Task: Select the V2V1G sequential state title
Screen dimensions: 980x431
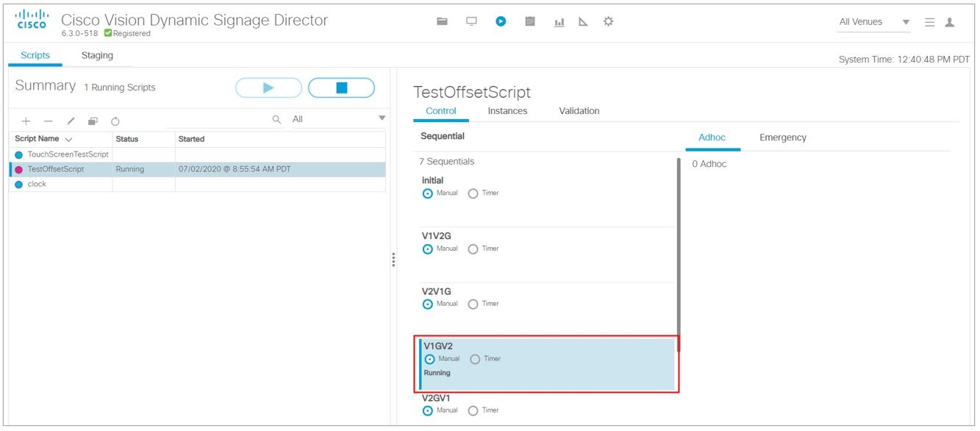Action: click(x=436, y=291)
